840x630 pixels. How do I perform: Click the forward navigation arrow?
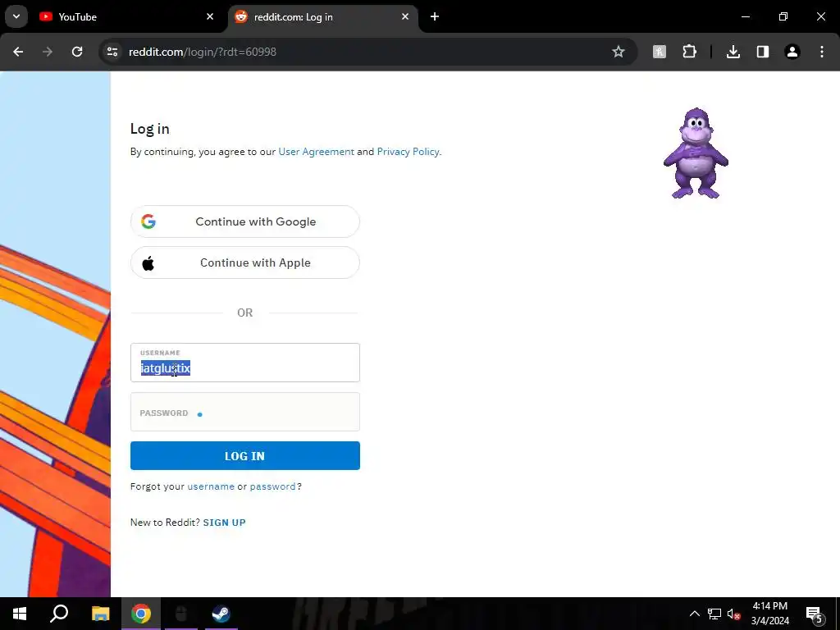[48, 52]
